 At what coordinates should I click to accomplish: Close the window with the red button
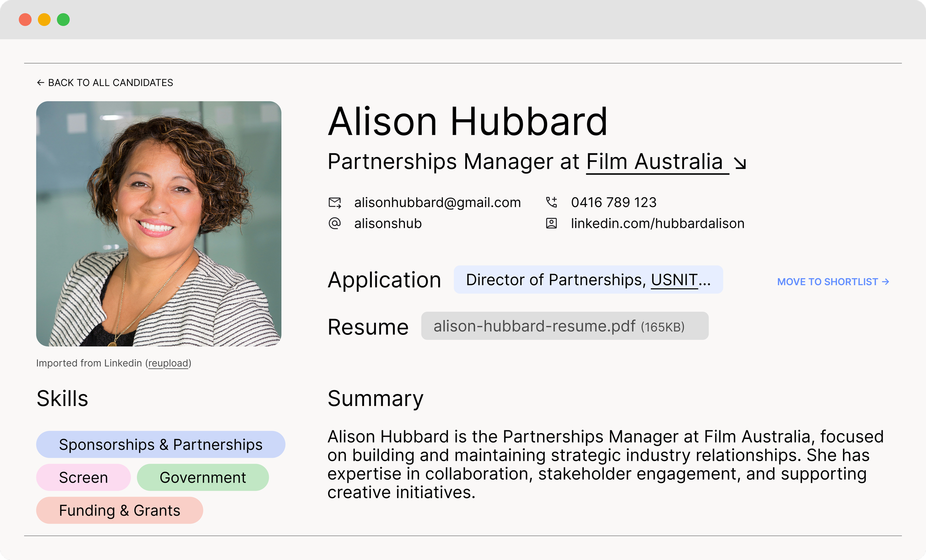(25, 20)
